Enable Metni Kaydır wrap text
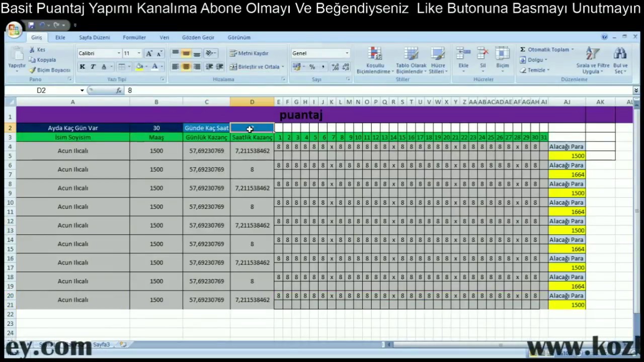Screen dimensions: 644x362 point(250,53)
